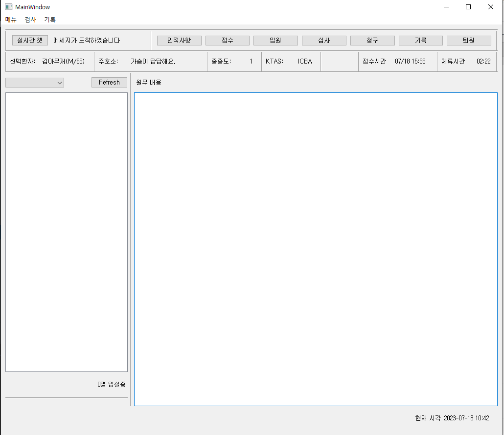The width and height of the screenshot is (504, 435).
Task: Close the MainWindow window
Action: (x=490, y=7)
